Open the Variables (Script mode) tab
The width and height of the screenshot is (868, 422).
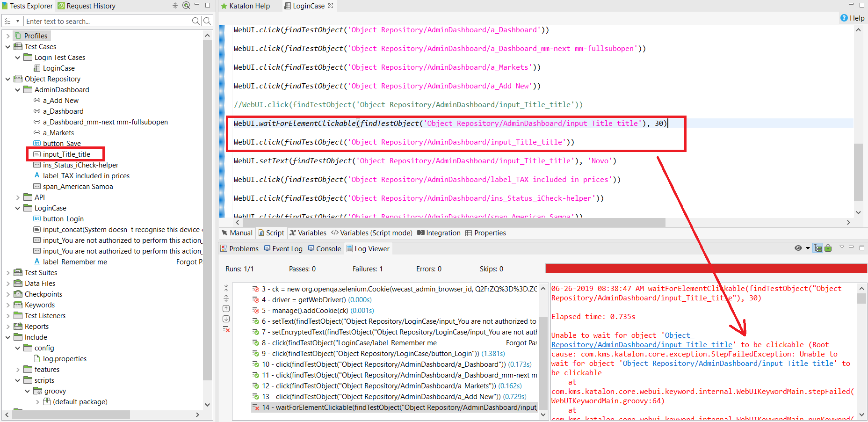pos(372,233)
